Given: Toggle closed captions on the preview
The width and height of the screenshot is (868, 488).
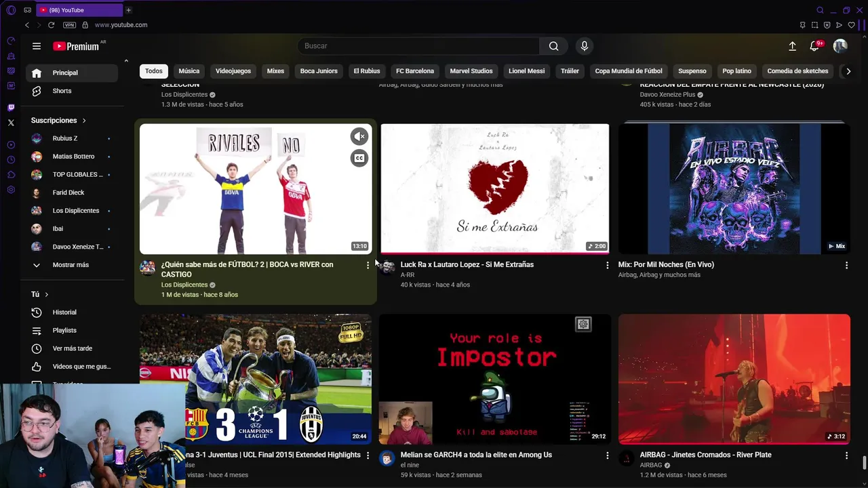Looking at the screenshot, I should tap(359, 158).
